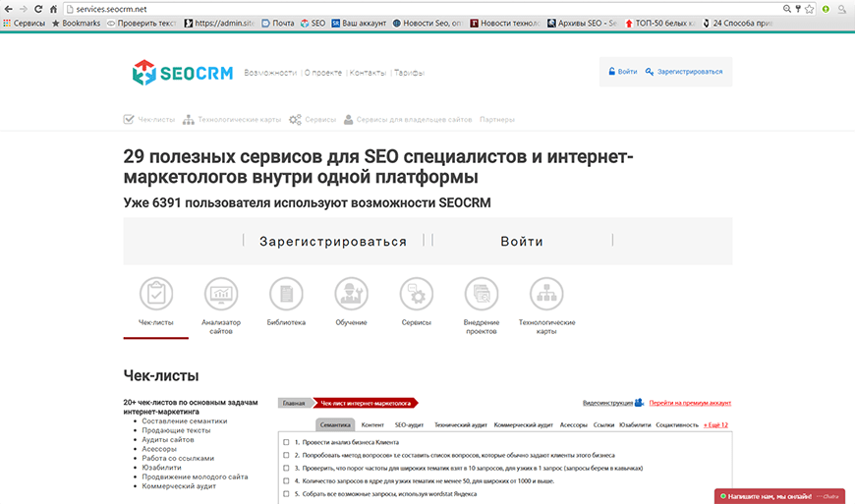
Task: Click the browser forward arrow
Action: click(x=23, y=9)
